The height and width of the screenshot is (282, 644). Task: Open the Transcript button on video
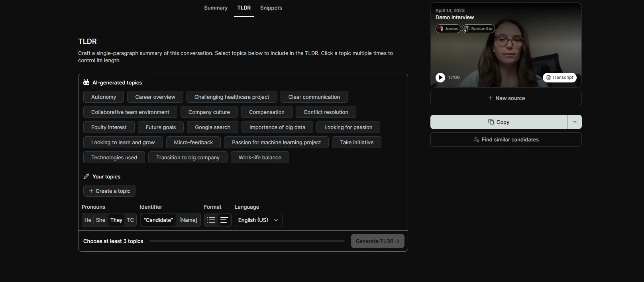click(x=560, y=77)
